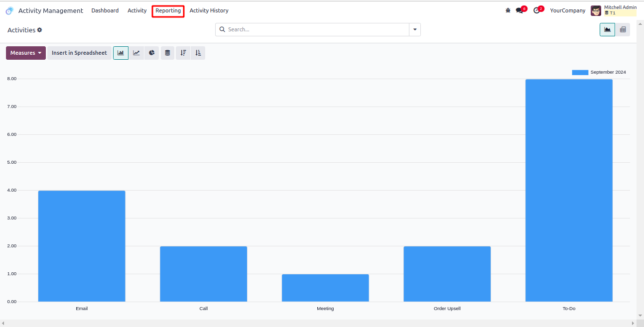
Task: Sort bars in ascending order
Action: (198, 53)
